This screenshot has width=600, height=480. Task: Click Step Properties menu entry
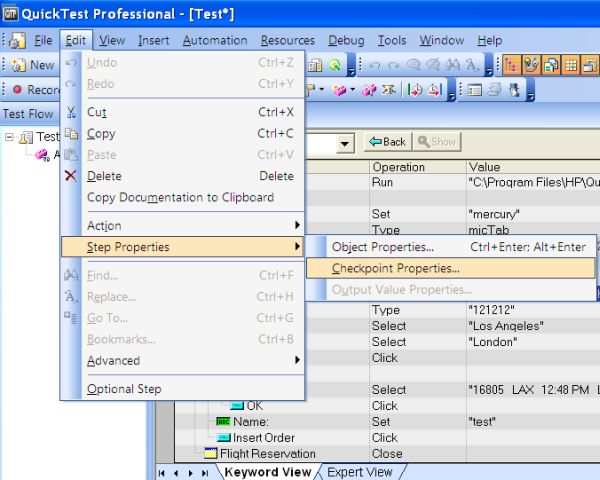pos(183,247)
